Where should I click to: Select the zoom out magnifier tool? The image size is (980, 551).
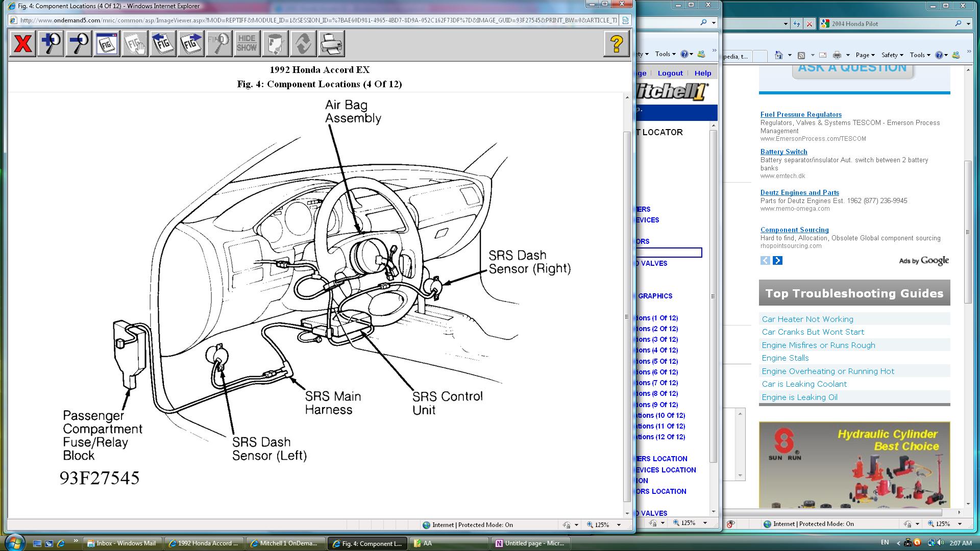tap(79, 43)
